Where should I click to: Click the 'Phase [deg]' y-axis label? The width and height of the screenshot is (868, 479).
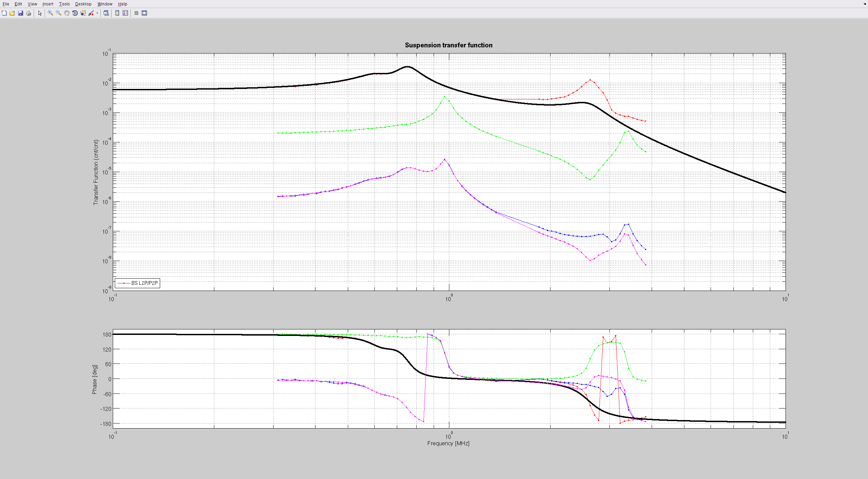point(94,379)
